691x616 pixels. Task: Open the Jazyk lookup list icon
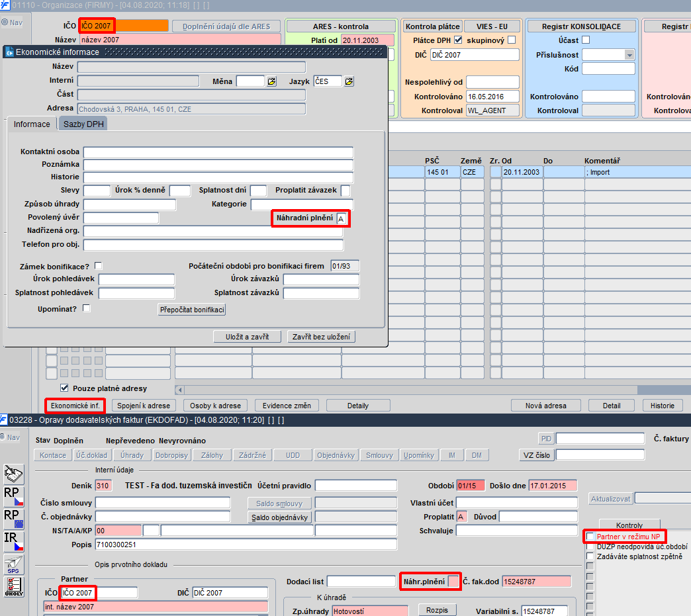349,81
